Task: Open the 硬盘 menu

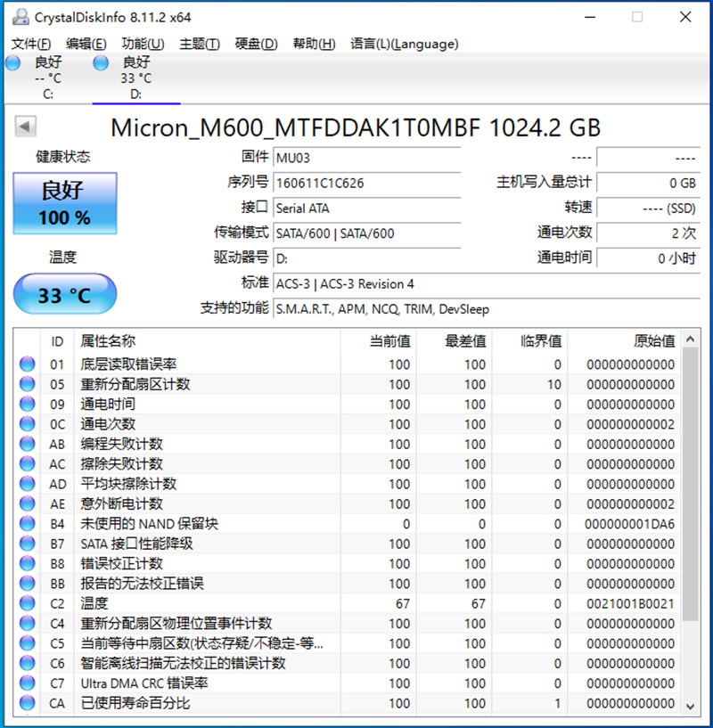Action: coord(255,44)
